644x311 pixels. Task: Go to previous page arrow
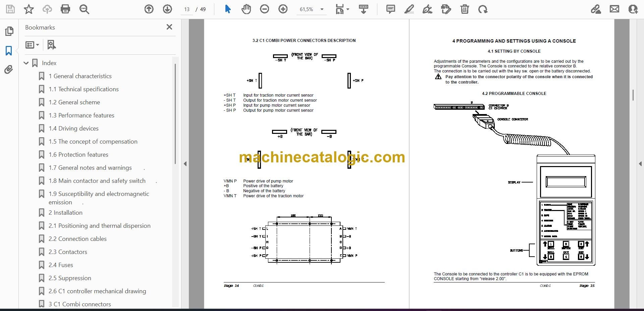pos(149,9)
